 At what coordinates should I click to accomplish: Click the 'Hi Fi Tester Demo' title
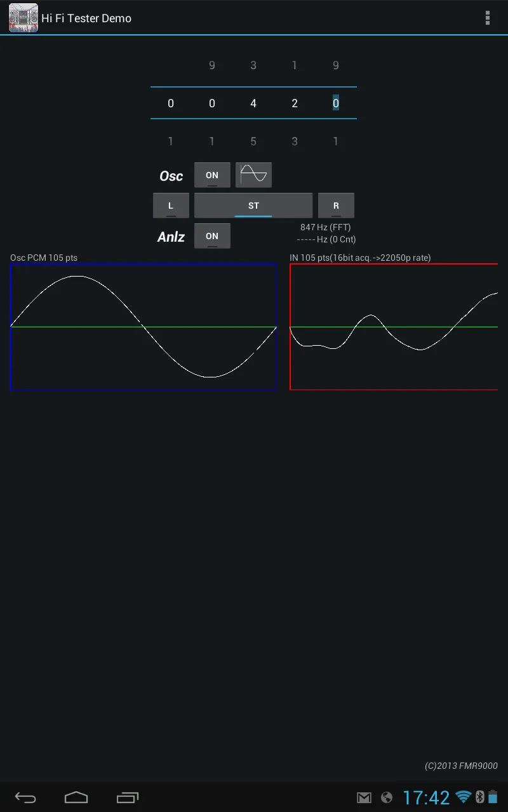pyautogui.click(x=86, y=18)
